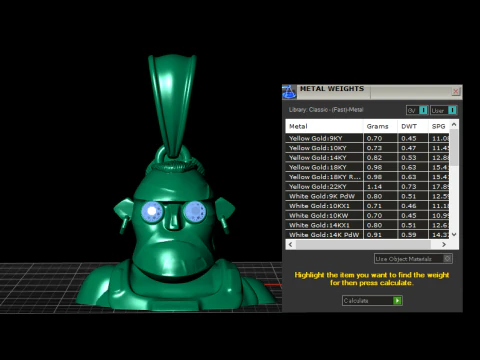Toggle the GV library switch
Image resolution: width=480 pixels, height=360 pixels.
(417, 110)
